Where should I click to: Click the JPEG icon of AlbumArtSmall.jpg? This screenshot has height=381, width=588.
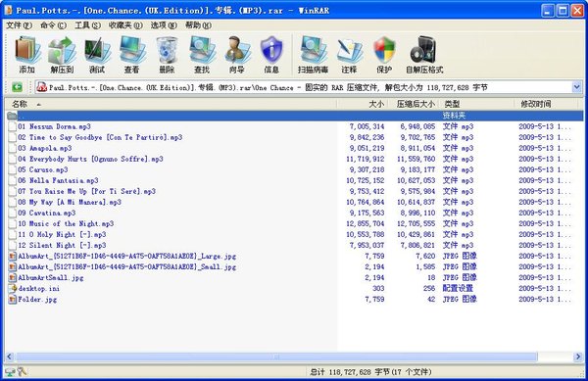pos(13,277)
